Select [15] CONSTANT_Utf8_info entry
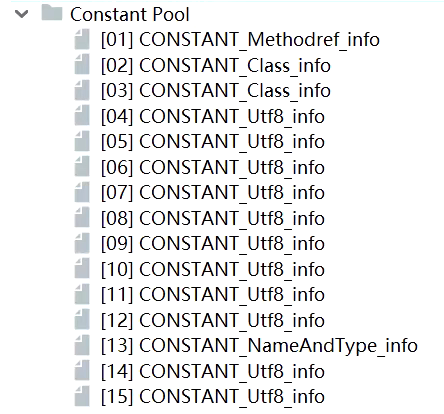 click(x=213, y=396)
